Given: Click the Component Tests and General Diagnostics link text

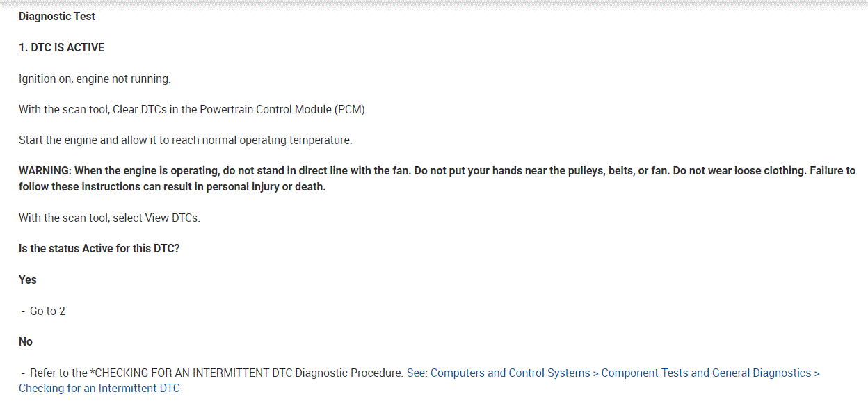Looking at the screenshot, I should point(706,373).
